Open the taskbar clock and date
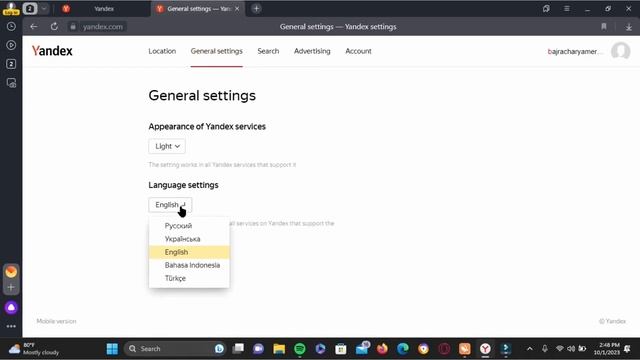The height and width of the screenshot is (360, 640). [x=607, y=349]
